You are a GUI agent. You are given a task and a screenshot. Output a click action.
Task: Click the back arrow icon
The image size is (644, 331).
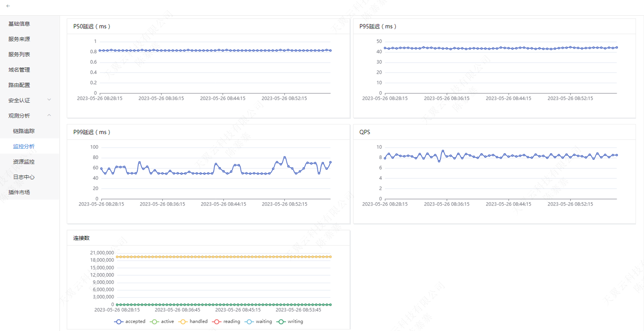click(x=8, y=6)
